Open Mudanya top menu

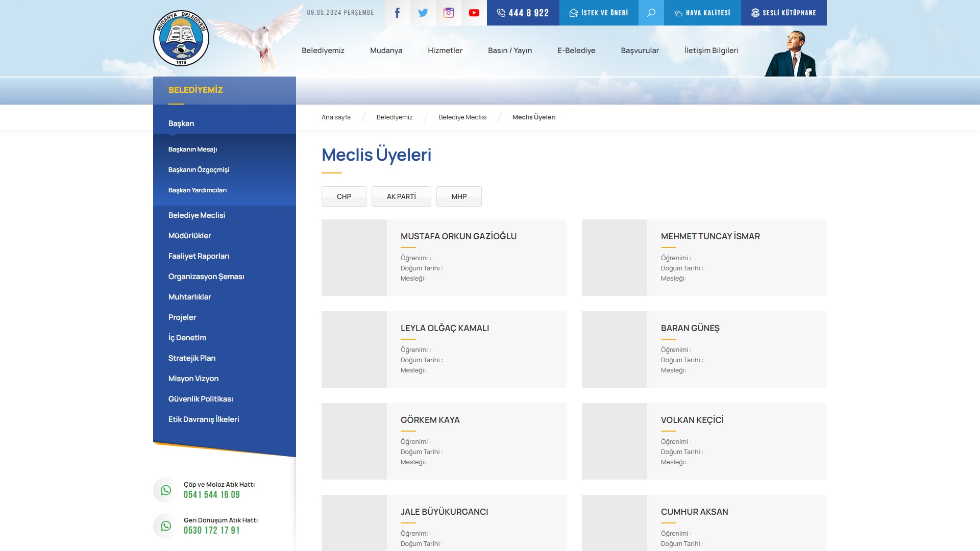pyautogui.click(x=386, y=51)
